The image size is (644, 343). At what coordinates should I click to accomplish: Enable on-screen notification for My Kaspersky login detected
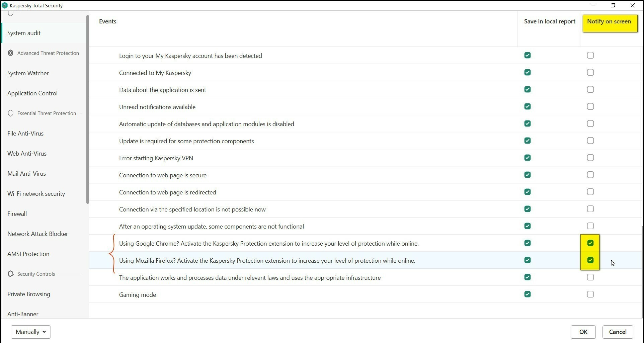tap(590, 55)
